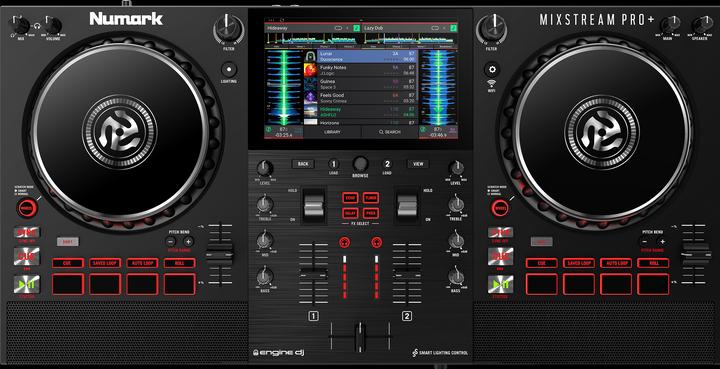Tap the right deck Play/Pause button
Image resolution: width=720 pixels, height=369 pixels.
[x=501, y=285]
